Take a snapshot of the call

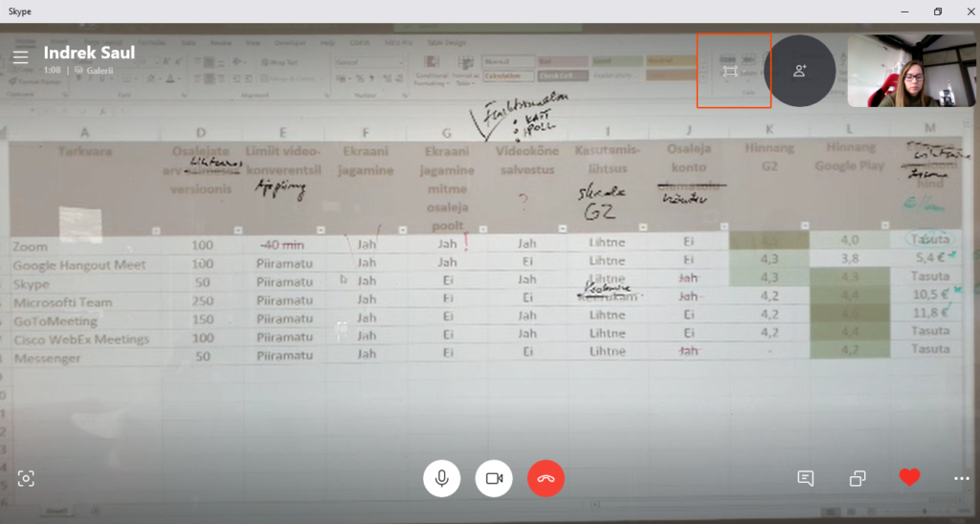[x=26, y=478]
